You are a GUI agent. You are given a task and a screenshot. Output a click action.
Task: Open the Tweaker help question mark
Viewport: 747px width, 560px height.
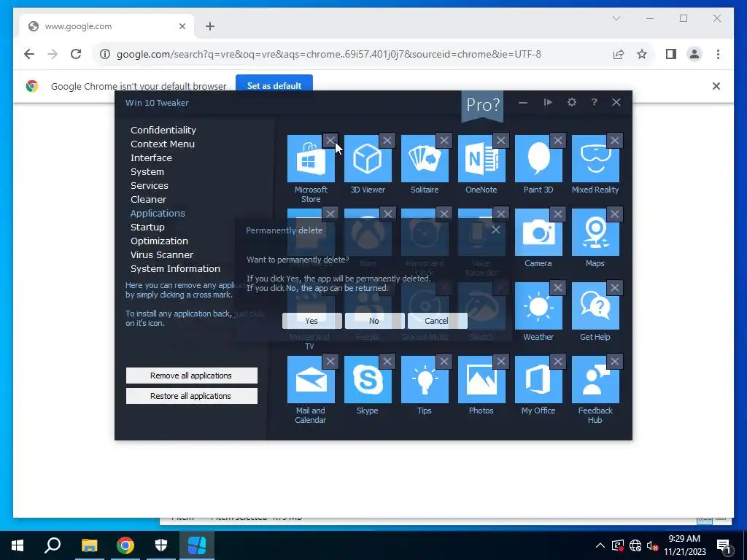[x=594, y=102]
